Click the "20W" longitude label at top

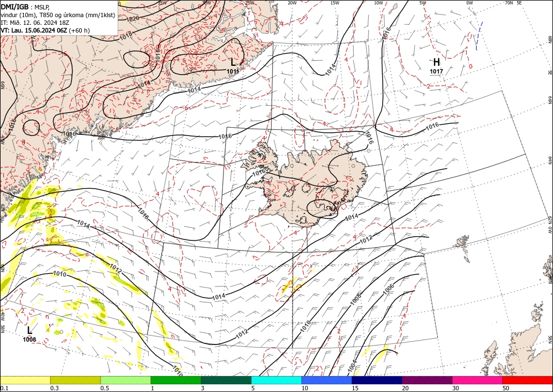292,3
